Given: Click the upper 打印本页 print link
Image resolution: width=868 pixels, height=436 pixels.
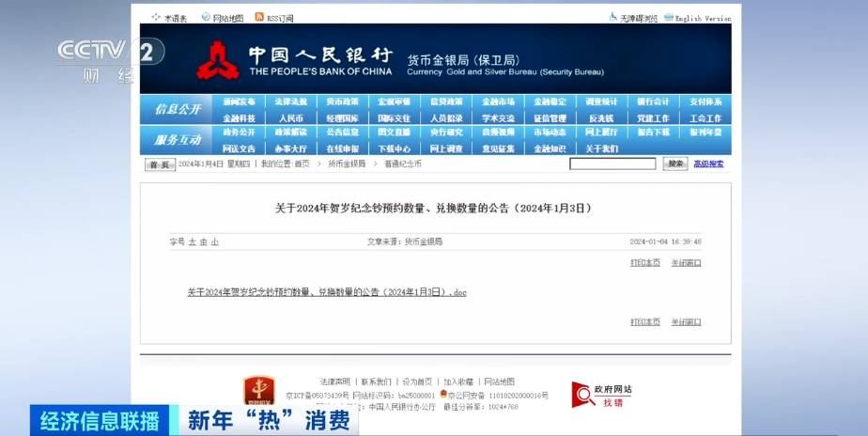Looking at the screenshot, I should pyautogui.click(x=645, y=262).
